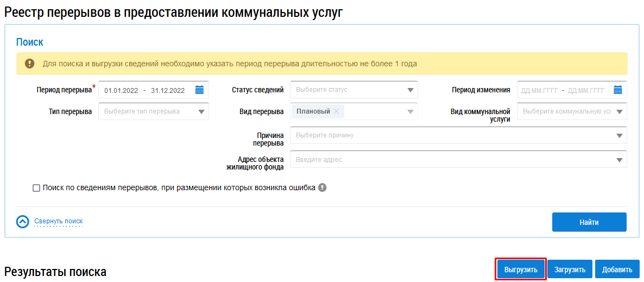Open calendar for Период перерыва field

[x=199, y=90]
